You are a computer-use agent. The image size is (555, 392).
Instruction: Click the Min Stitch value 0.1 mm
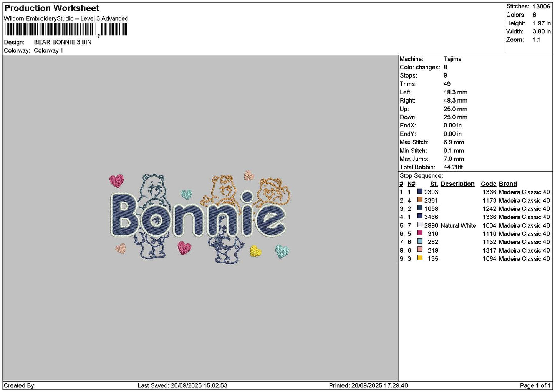point(454,151)
